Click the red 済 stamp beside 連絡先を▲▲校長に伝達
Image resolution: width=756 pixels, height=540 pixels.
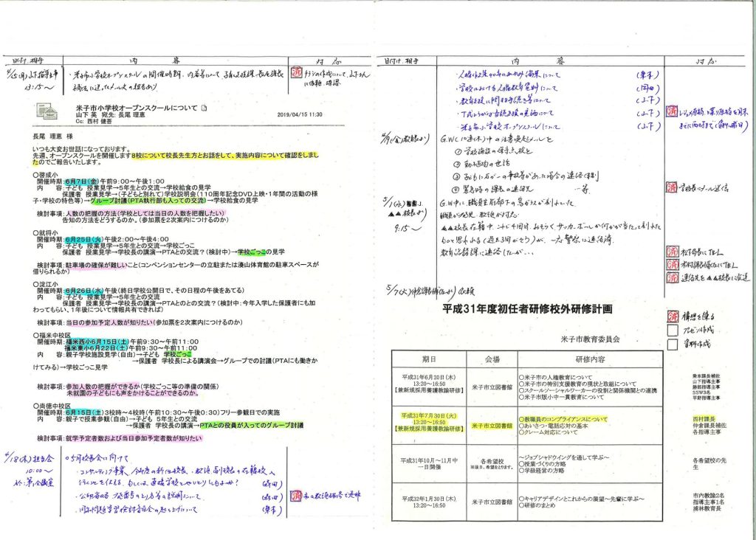[x=672, y=277]
